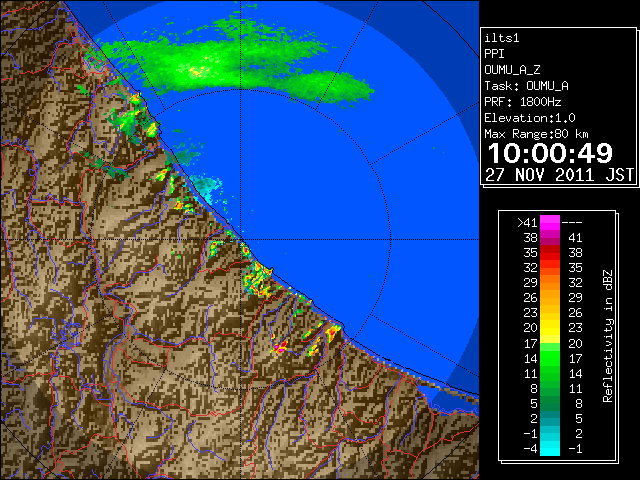The height and width of the screenshot is (480, 640).
Task: Select the '27 NOV 2011 JST' date
Action: tap(559, 175)
